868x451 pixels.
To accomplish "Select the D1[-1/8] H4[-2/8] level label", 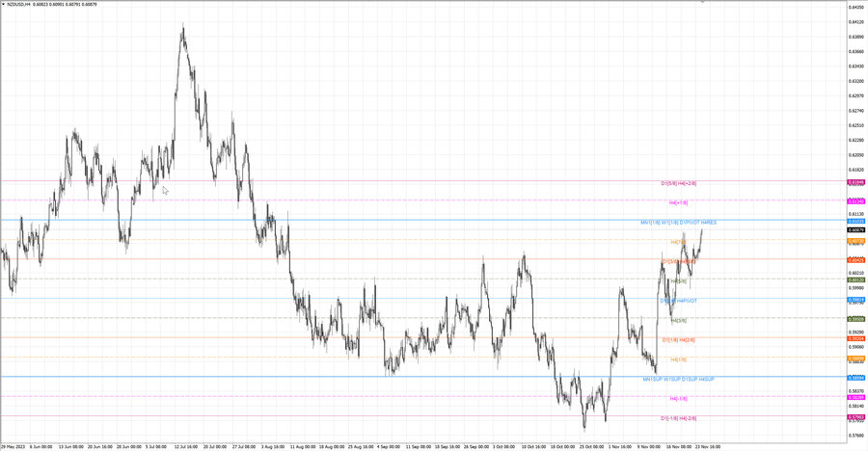I will point(678,418).
